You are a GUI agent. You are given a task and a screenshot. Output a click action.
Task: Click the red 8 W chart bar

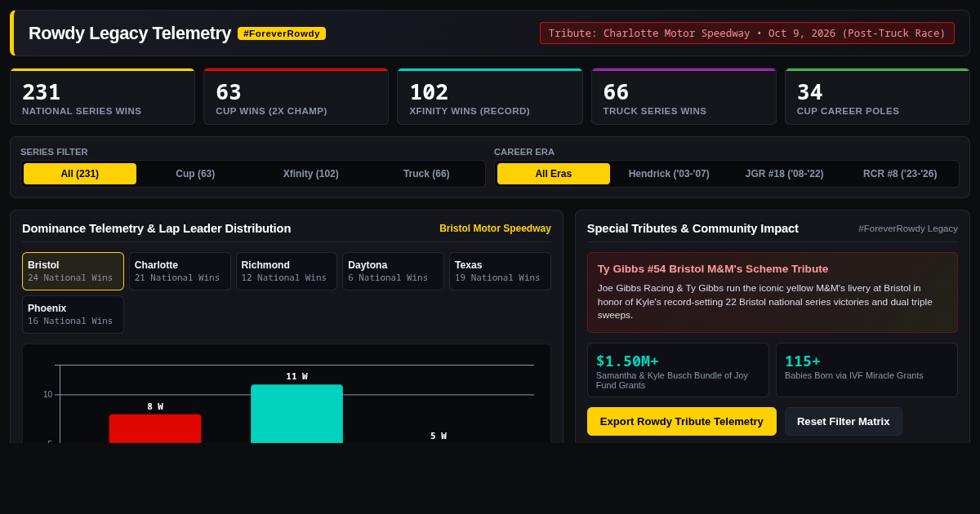tap(155, 428)
